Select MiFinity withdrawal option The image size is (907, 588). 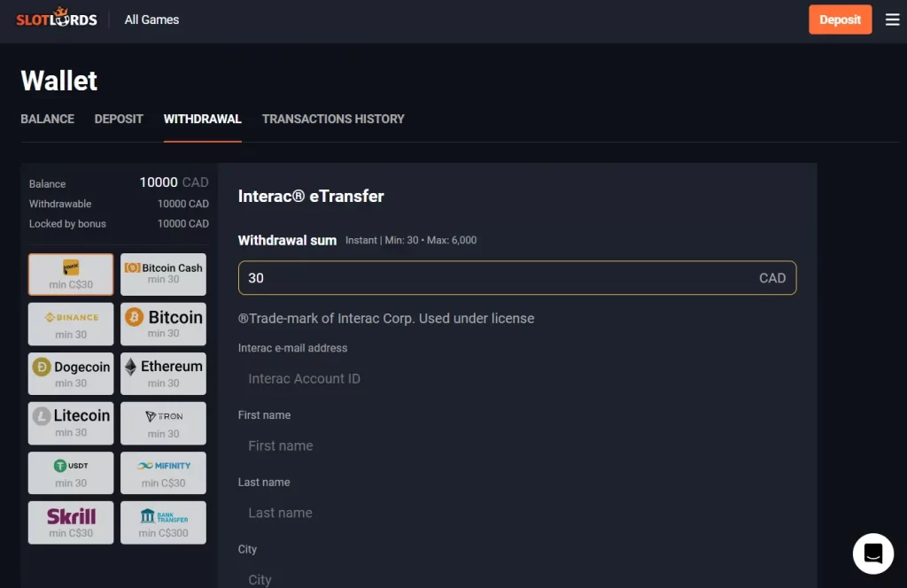(163, 473)
